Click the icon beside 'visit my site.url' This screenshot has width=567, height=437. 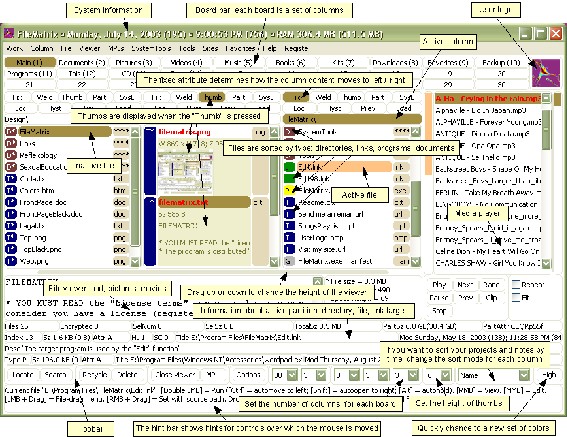[289, 249]
